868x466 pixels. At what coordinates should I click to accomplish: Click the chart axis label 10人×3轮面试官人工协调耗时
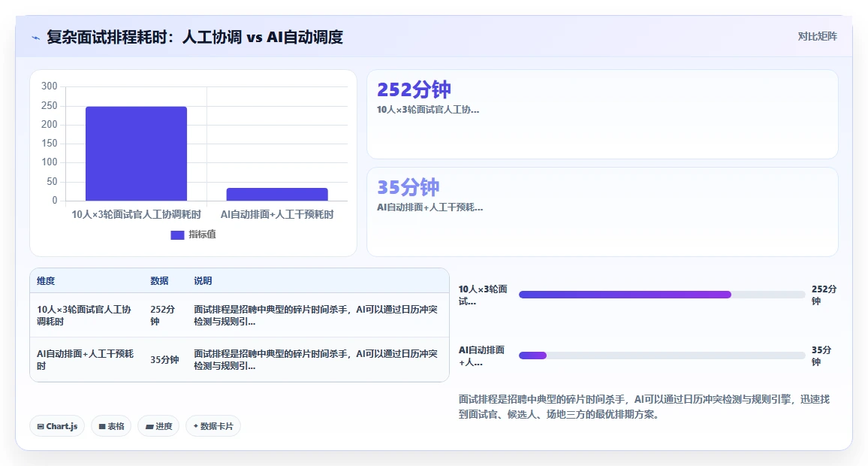pyautogui.click(x=136, y=214)
